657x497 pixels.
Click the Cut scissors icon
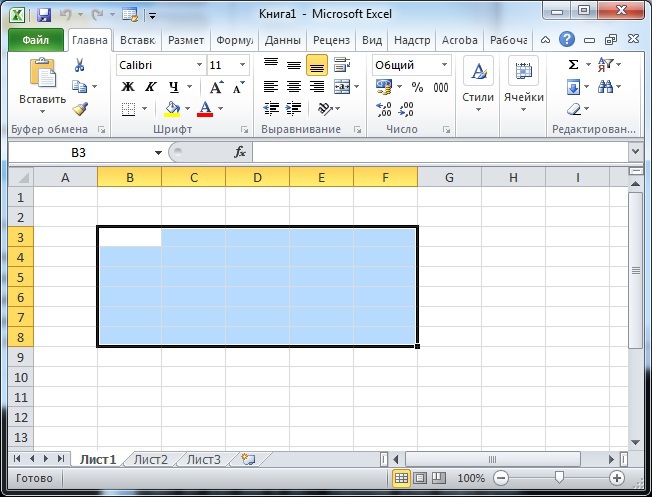(x=79, y=65)
